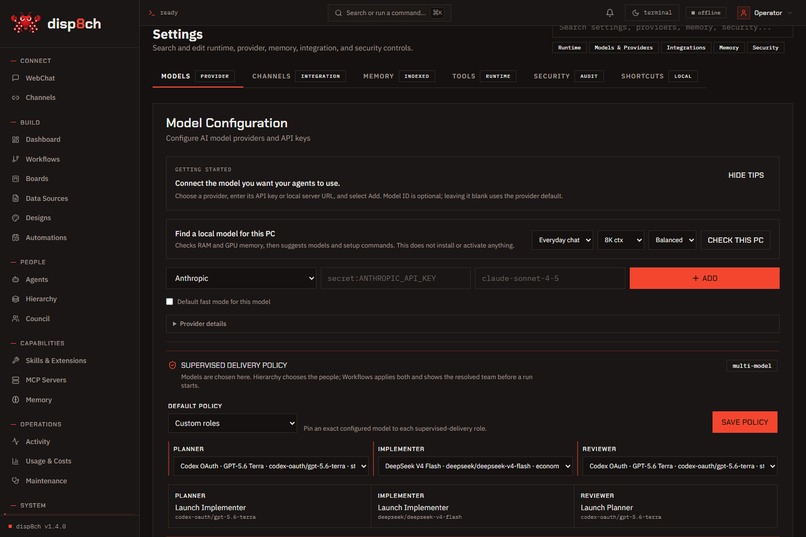Toggle the offline status indicator
The image size is (806, 537).
[x=706, y=13]
